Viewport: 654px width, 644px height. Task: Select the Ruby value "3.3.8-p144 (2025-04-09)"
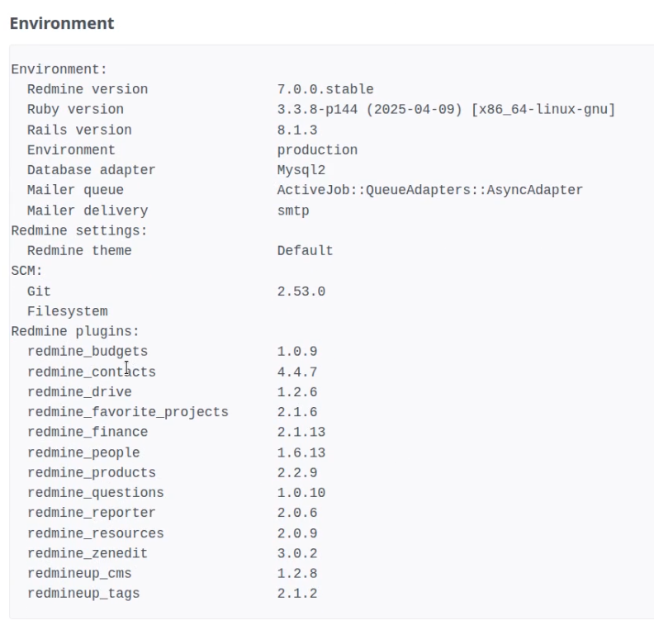click(x=370, y=109)
